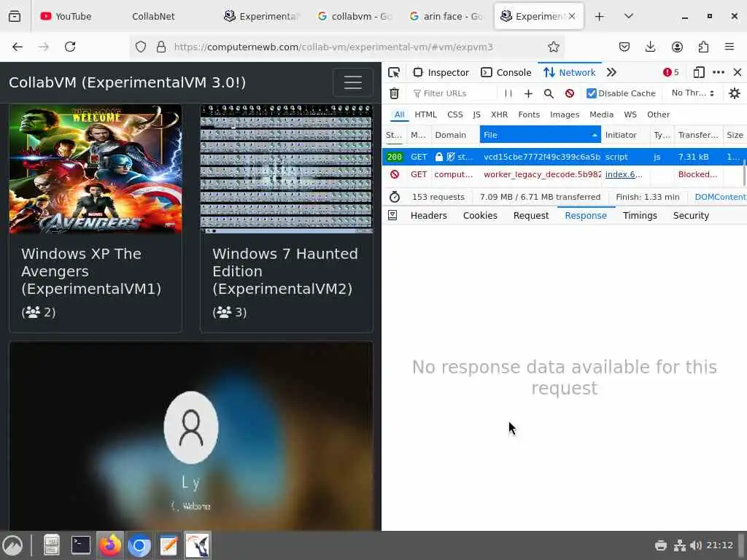This screenshot has width=747, height=560.
Task: List all tabs dropdown arrow
Action: 628,16
